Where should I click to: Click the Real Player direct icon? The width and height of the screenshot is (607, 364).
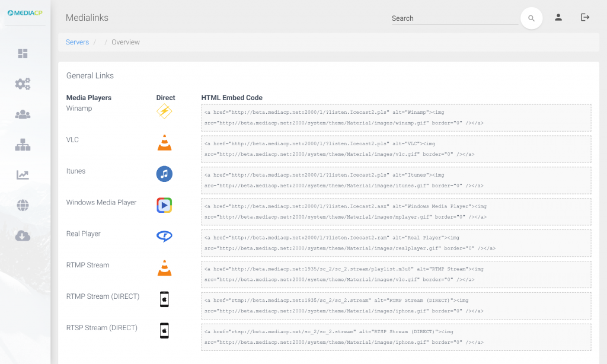[x=164, y=236]
